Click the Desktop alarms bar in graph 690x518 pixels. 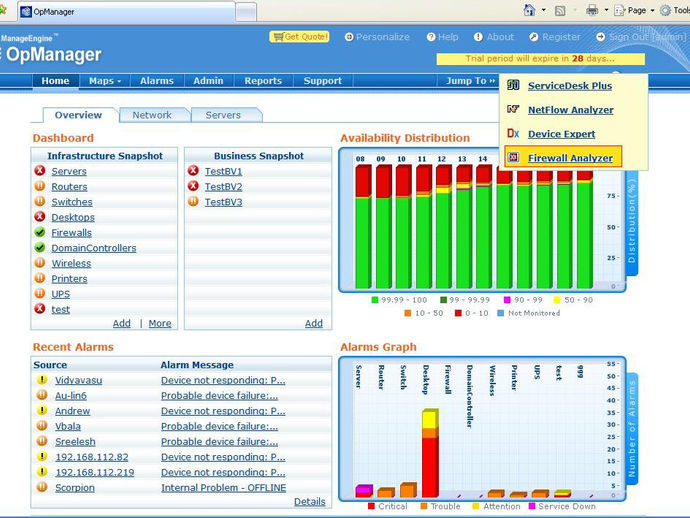coord(430,453)
